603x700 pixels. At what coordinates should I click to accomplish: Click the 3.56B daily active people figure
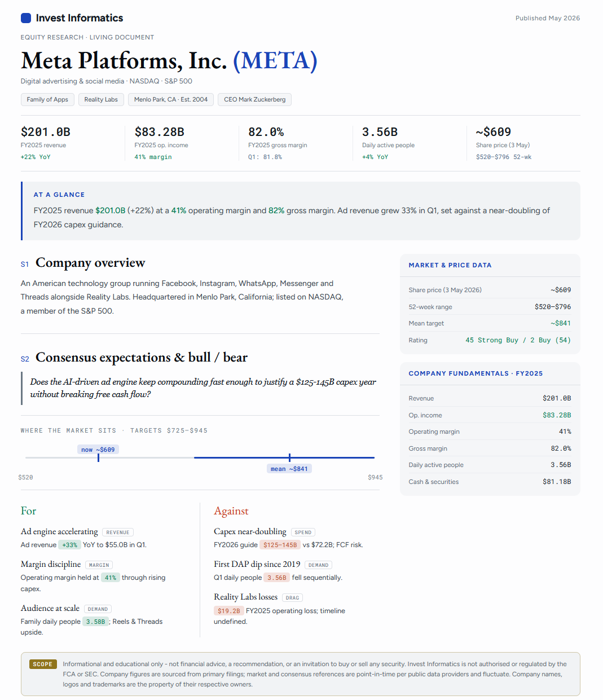click(x=380, y=132)
